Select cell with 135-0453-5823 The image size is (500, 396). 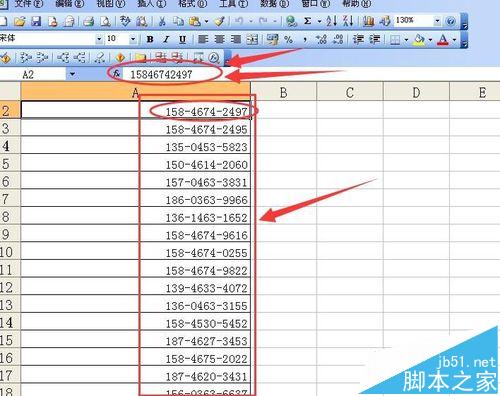click(x=136, y=145)
